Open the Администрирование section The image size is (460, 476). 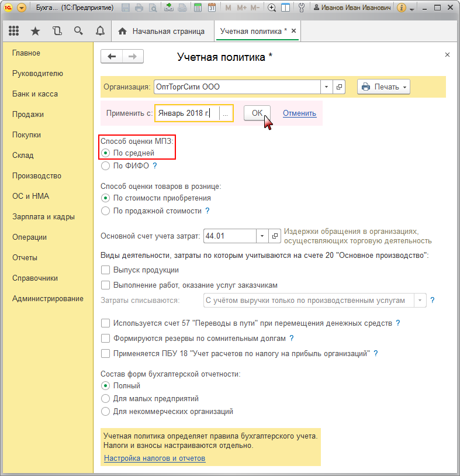tap(48, 298)
